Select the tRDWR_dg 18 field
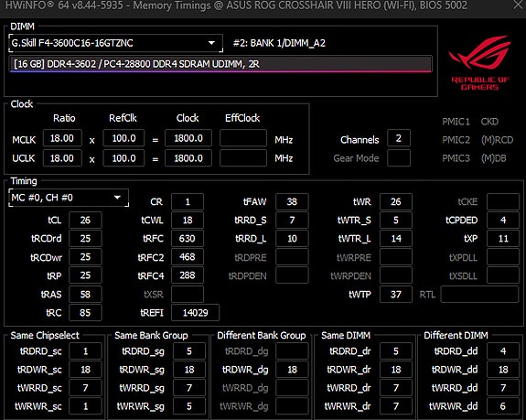 click(x=292, y=370)
